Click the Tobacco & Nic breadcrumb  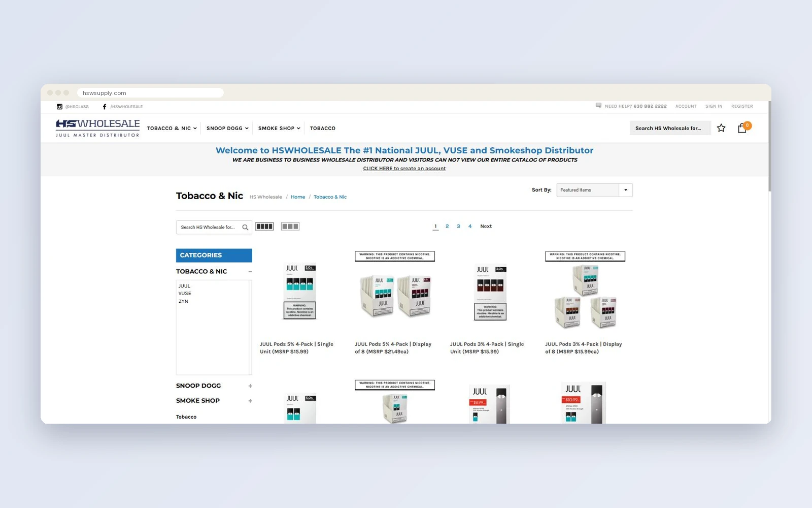coord(330,197)
